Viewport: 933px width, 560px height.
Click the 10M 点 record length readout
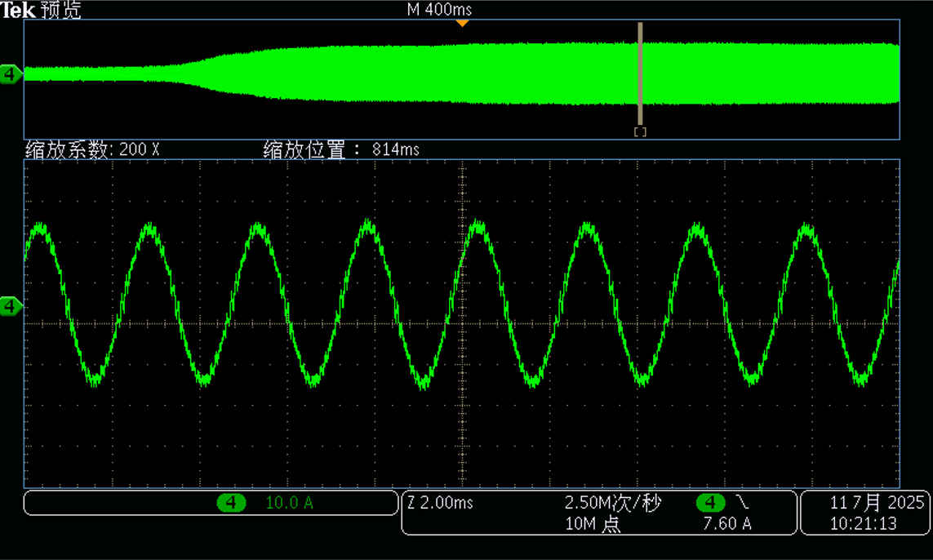click(x=593, y=524)
